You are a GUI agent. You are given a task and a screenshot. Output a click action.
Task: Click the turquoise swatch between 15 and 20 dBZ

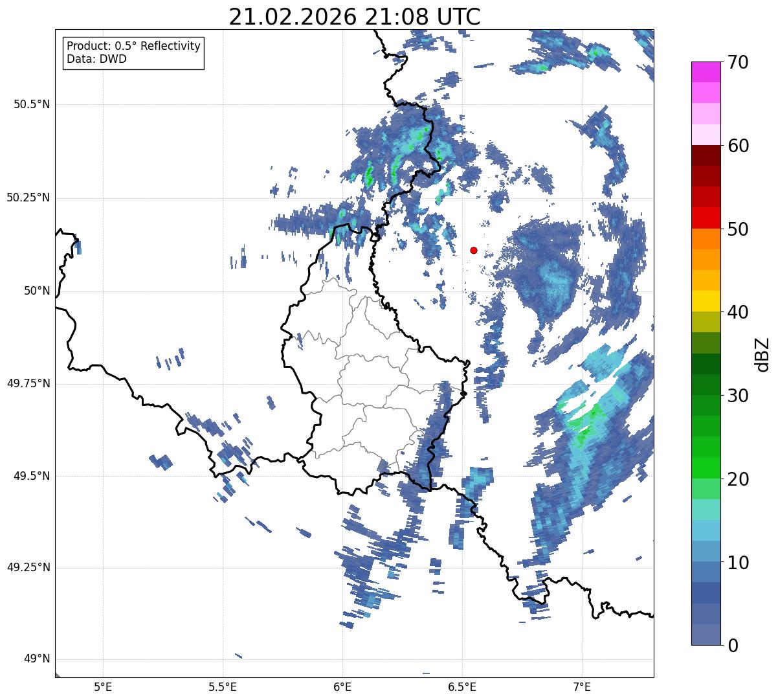(x=706, y=510)
